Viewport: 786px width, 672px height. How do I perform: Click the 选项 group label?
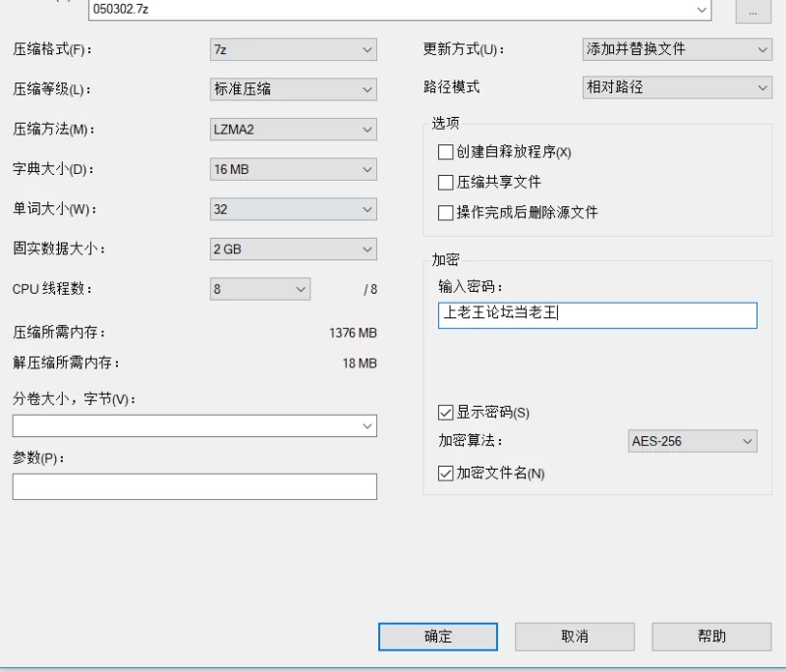445,123
